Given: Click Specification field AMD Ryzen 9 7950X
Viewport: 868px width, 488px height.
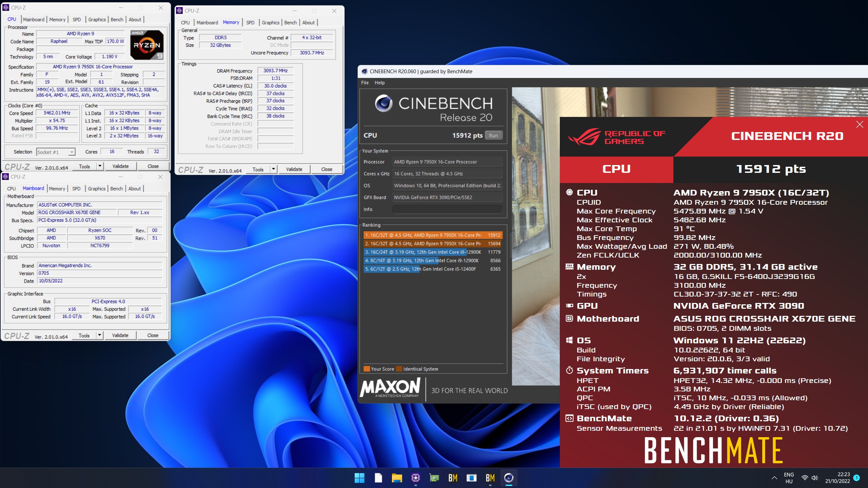Looking at the screenshot, I should pyautogui.click(x=100, y=67).
